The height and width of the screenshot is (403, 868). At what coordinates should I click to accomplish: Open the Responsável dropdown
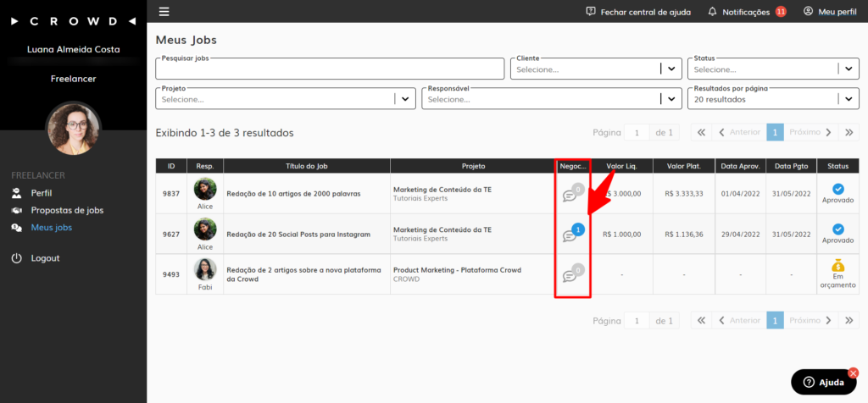[x=671, y=99]
